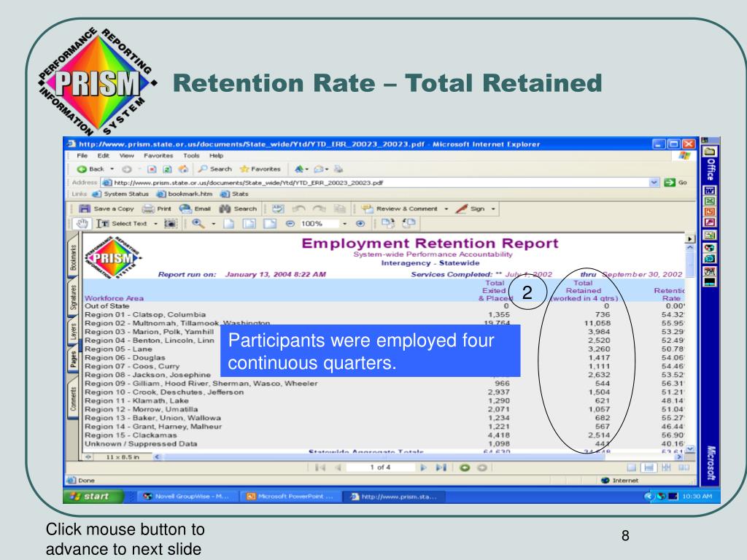Select the Snapshot camera tool
Image resolution: width=747 pixels, height=560 pixels.
pos(171,223)
